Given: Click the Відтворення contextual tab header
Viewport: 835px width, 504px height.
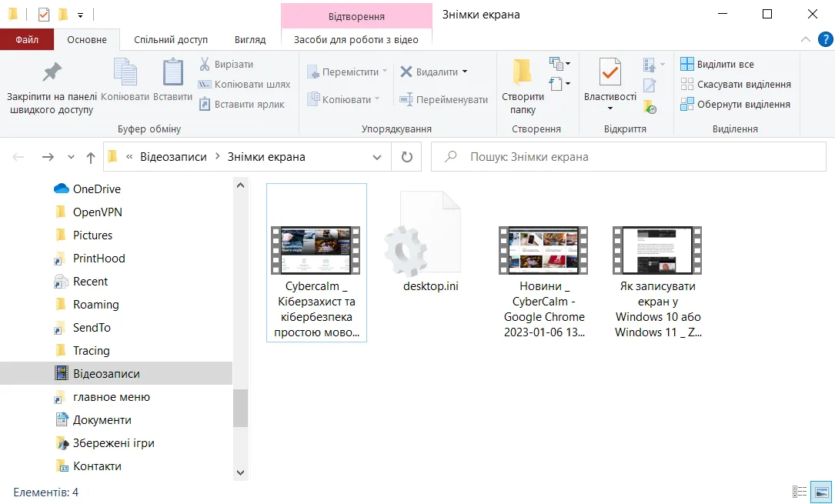Looking at the screenshot, I should click(x=356, y=16).
